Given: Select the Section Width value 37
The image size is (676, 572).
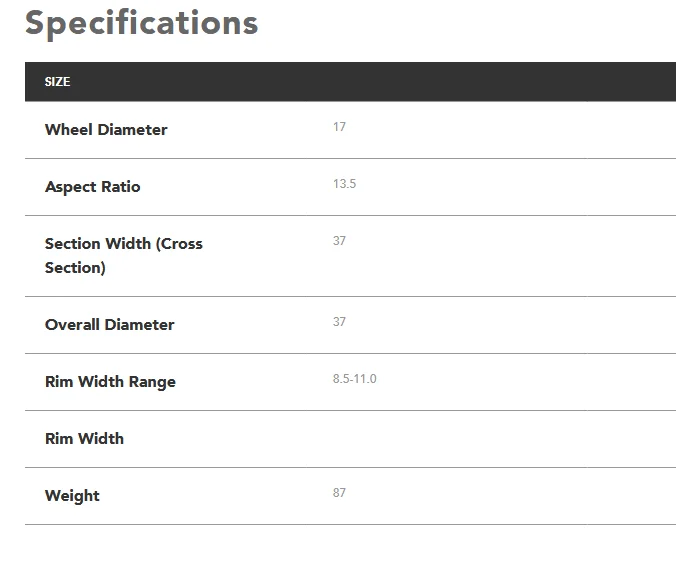Looking at the screenshot, I should (x=339, y=241).
